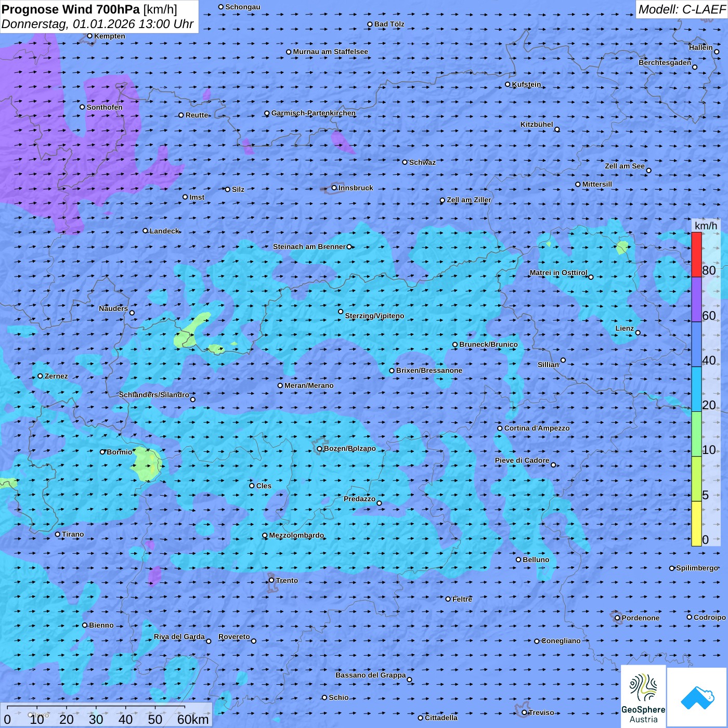Click the Steinach am Brenner label
Image resolution: width=728 pixels, height=728 pixels.
309,246
